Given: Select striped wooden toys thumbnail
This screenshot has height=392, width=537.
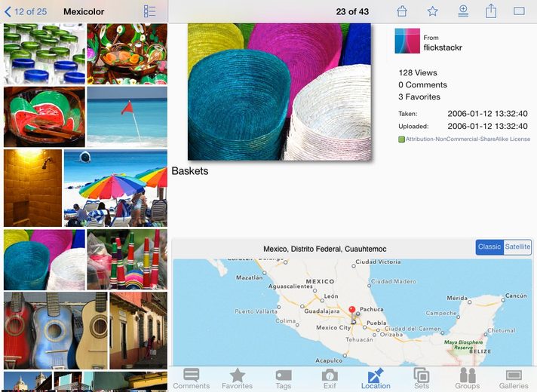Looking at the screenshot, I should click(127, 259).
